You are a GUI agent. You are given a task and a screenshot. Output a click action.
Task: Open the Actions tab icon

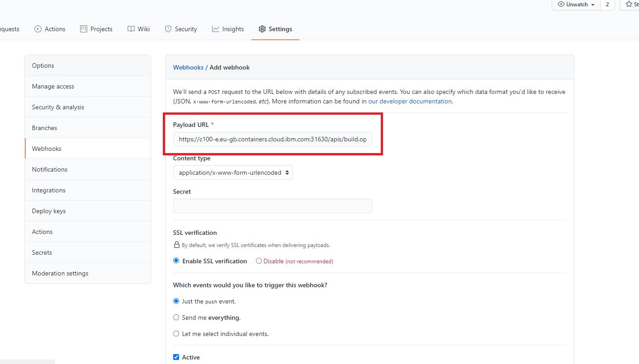coord(38,29)
